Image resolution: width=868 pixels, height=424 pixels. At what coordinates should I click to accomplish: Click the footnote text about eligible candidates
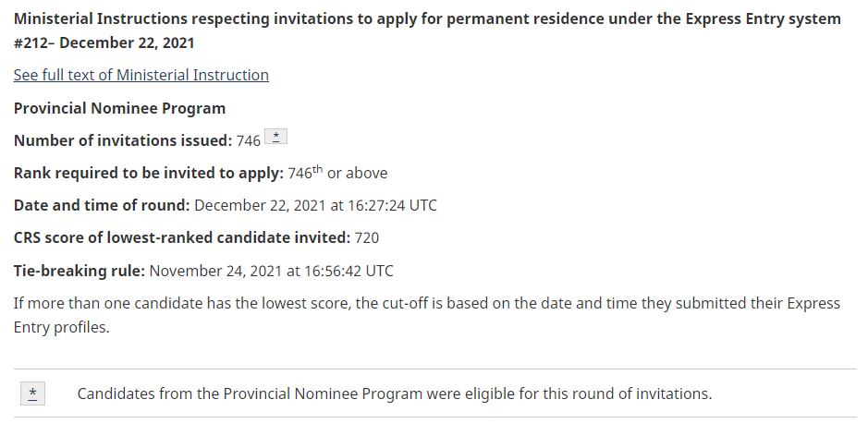[395, 394]
